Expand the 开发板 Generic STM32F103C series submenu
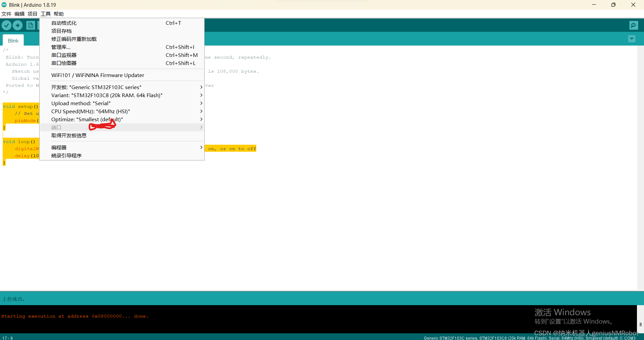 [x=122, y=87]
